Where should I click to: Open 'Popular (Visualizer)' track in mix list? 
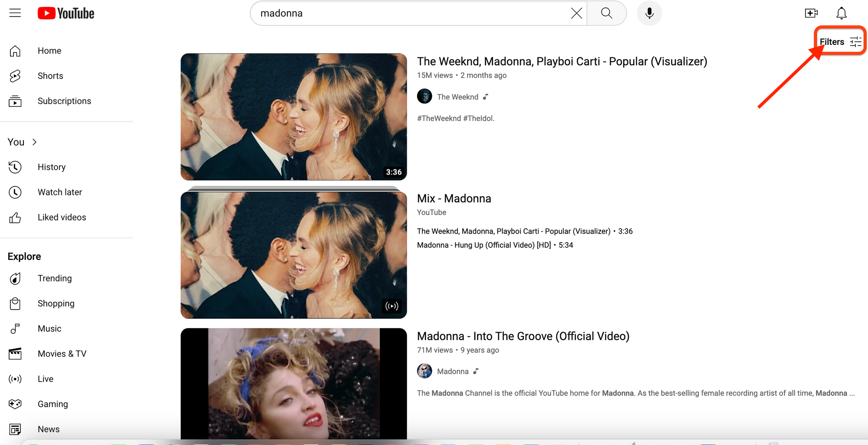click(x=525, y=231)
